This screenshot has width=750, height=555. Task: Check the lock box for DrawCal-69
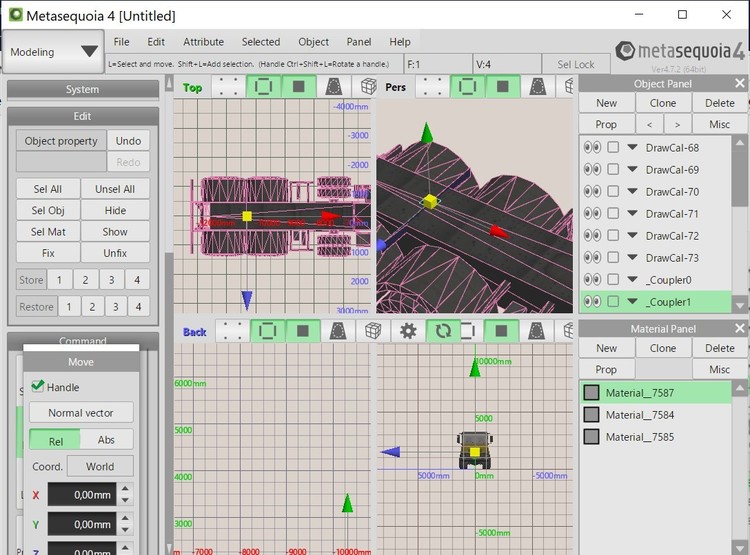click(x=613, y=169)
